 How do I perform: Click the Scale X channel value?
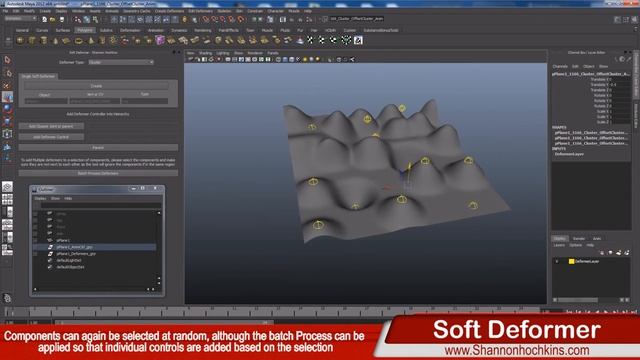(620, 111)
